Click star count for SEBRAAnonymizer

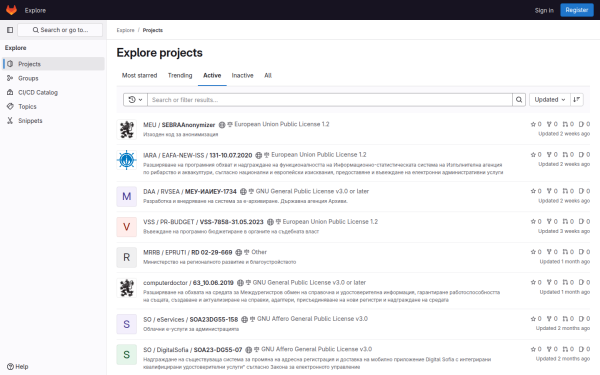tap(536, 124)
